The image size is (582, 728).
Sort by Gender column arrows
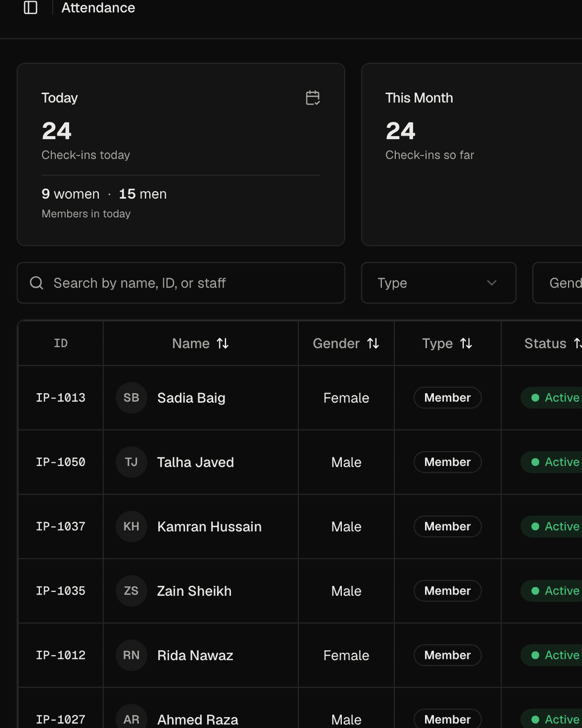click(373, 343)
